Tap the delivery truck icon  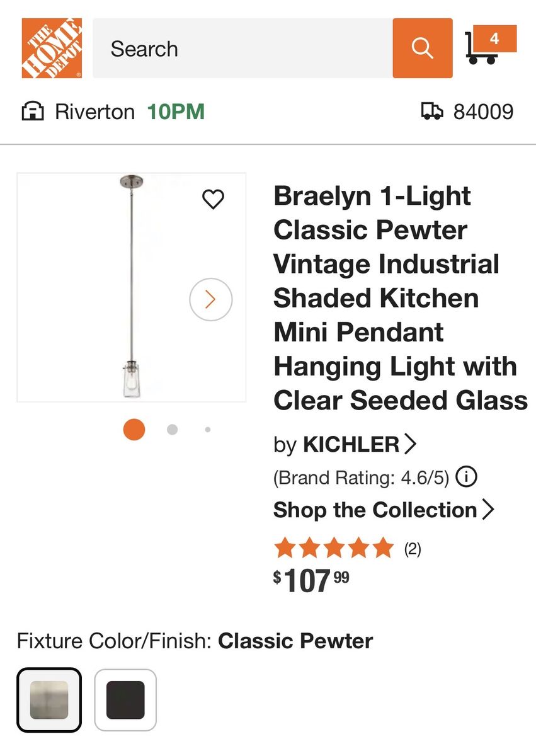coord(432,112)
